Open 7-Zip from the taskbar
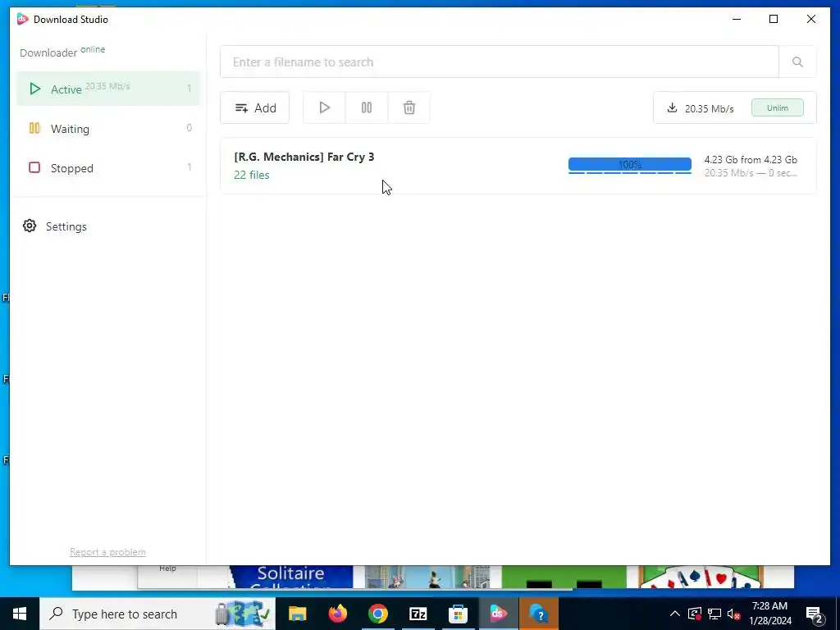The width and height of the screenshot is (840, 630). coord(418,614)
